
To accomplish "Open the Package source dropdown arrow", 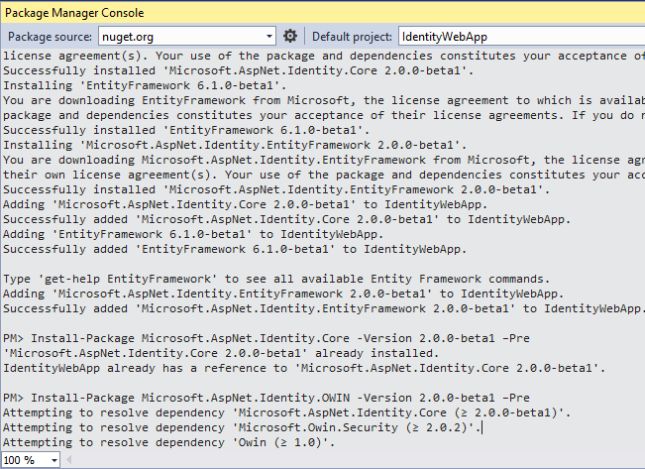I will click(x=269, y=36).
